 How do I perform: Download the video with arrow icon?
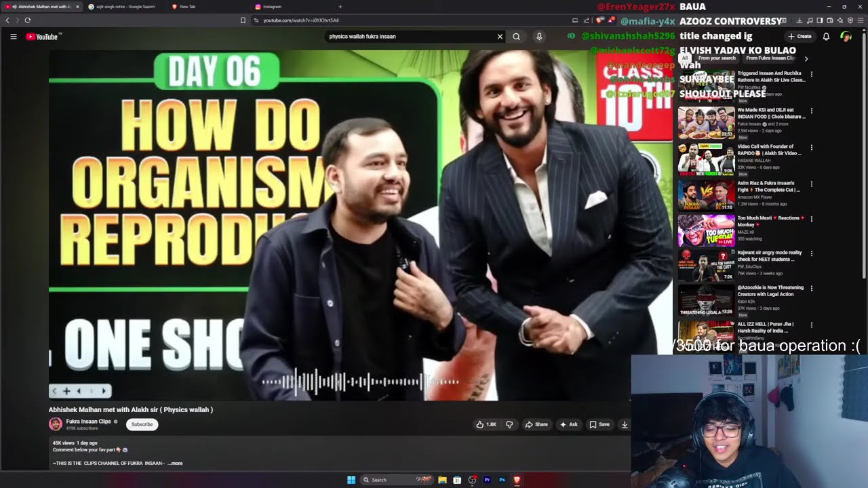tap(625, 424)
